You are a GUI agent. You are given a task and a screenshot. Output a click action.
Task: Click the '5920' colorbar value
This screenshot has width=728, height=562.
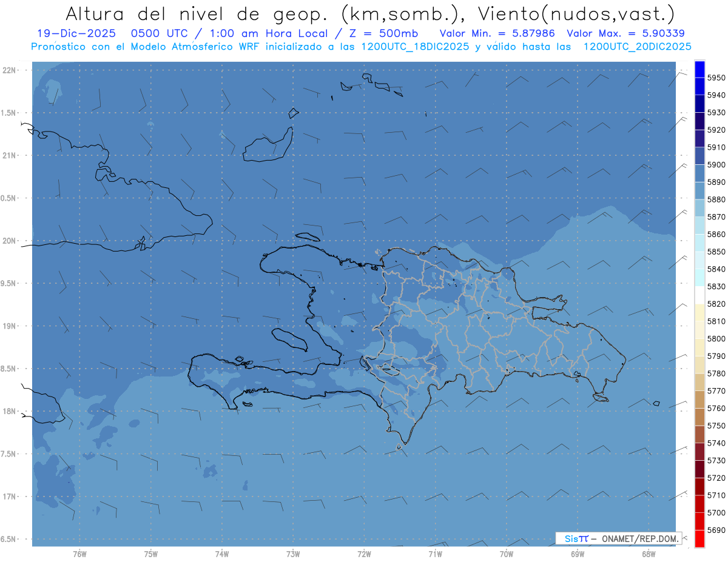tap(716, 130)
